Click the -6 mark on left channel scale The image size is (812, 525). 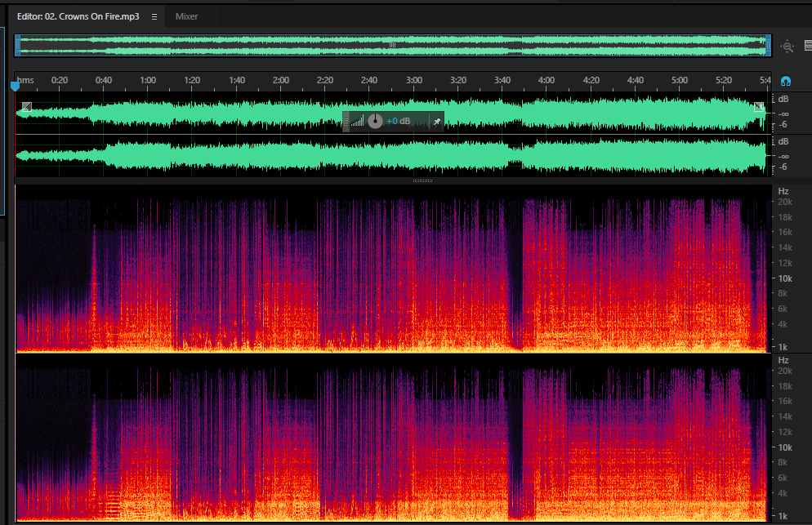point(783,124)
